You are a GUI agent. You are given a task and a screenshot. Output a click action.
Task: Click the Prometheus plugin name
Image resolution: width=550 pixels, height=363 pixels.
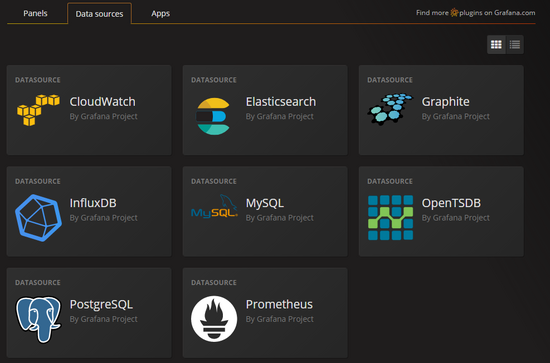pos(279,304)
